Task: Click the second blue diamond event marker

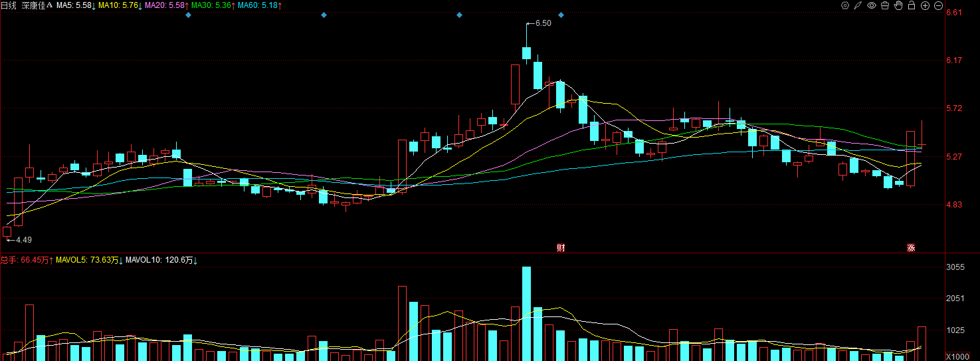Action: [324, 15]
